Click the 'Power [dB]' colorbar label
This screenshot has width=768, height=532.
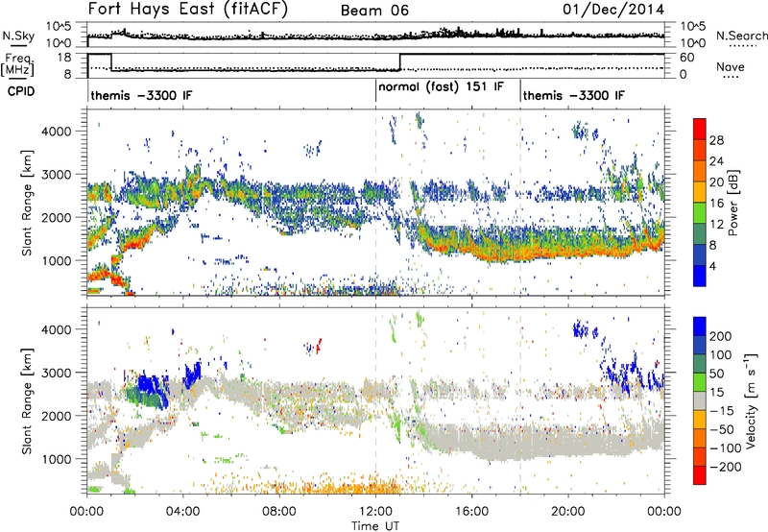coord(732,203)
